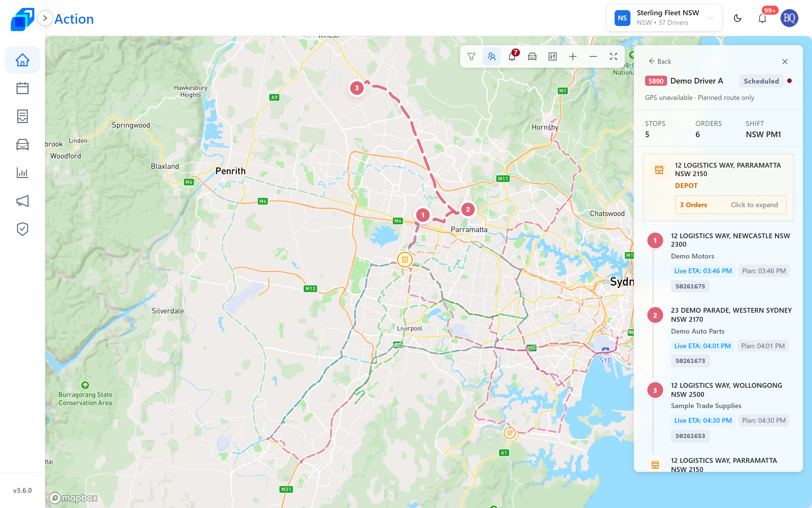812x508 pixels.
Task: Click map marker 1 near Parramatta
Action: tap(423, 215)
